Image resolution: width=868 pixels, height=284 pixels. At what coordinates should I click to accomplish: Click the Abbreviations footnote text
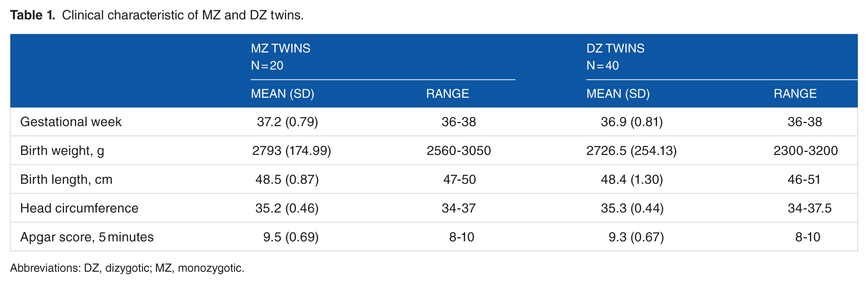pyautogui.click(x=127, y=268)
